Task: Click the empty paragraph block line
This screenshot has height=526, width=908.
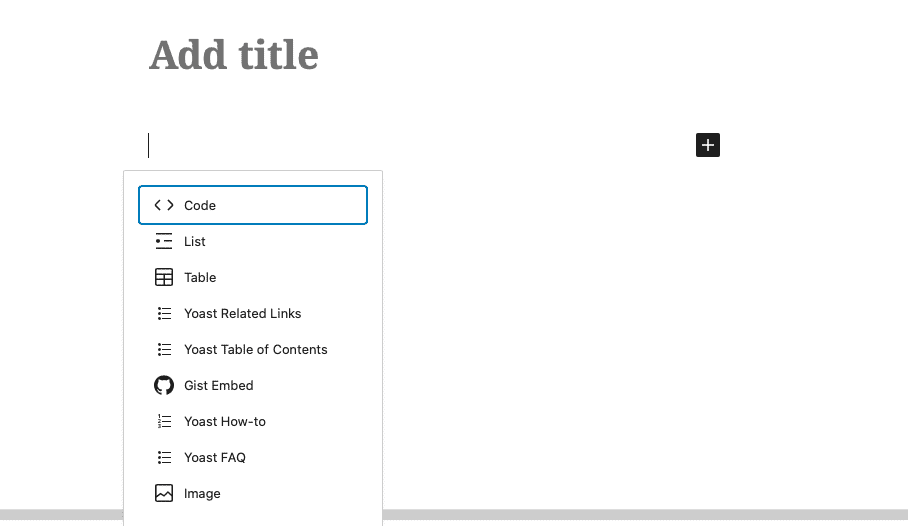Action: (x=400, y=145)
